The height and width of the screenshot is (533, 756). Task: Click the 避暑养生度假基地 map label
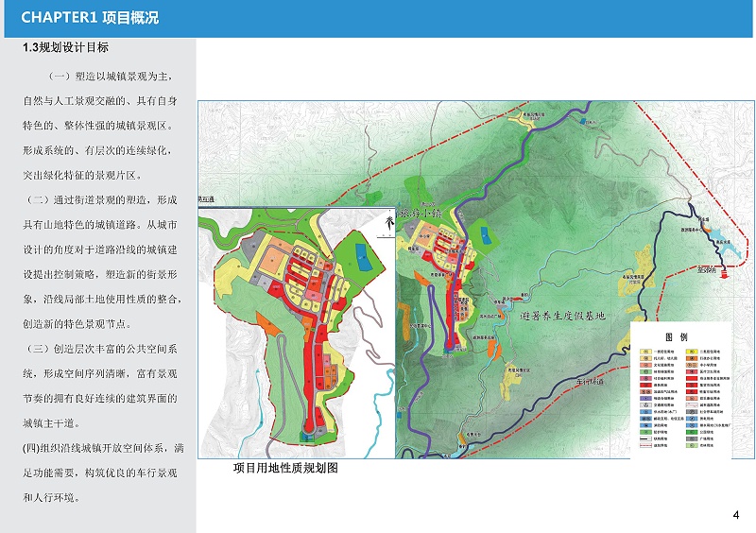(x=561, y=315)
